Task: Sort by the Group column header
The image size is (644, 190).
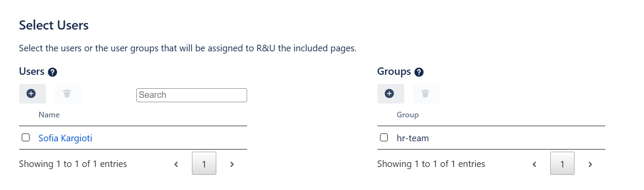Action: [x=407, y=115]
